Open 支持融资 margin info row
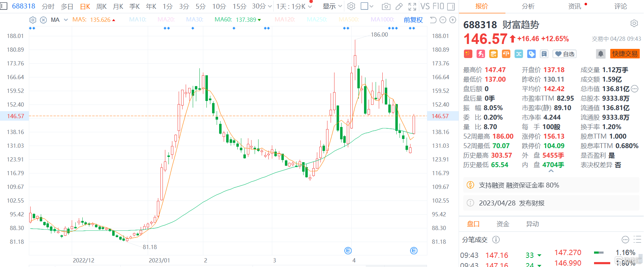This screenshot has width=644, height=267. (551, 185)
